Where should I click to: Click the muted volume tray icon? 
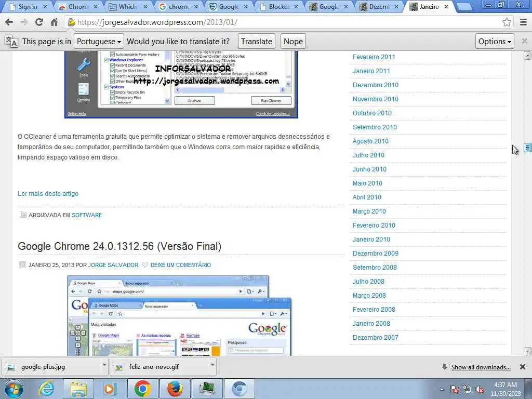[x=480, y=389]
